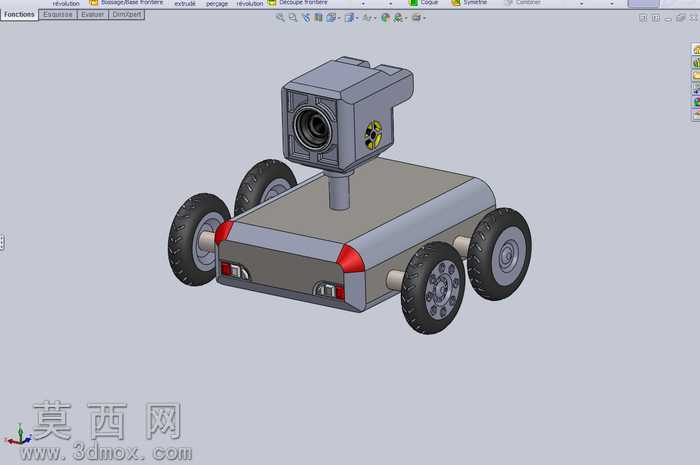Open the Display Style icon
700x465 pixels.
click(x=349, y=18)
